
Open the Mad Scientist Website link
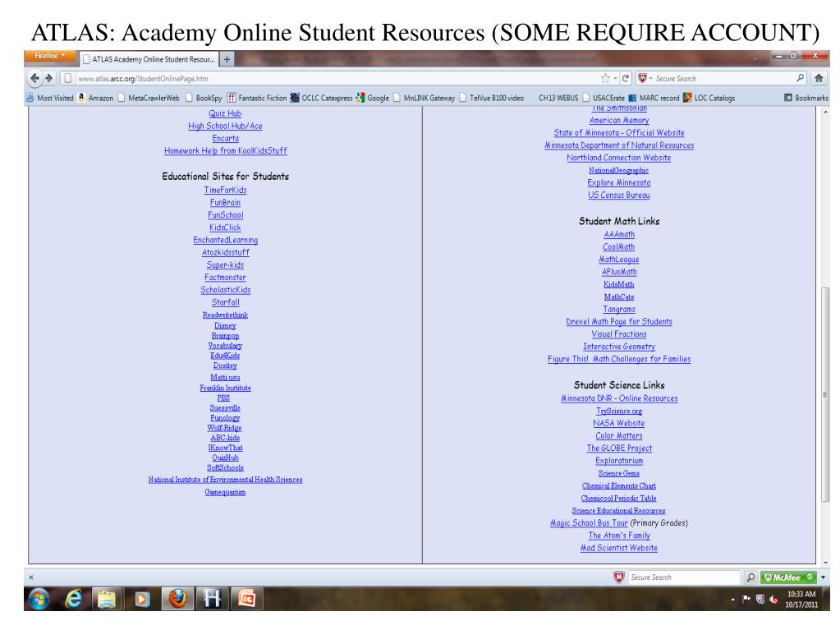pyautogui.click(x=619, y=548)
